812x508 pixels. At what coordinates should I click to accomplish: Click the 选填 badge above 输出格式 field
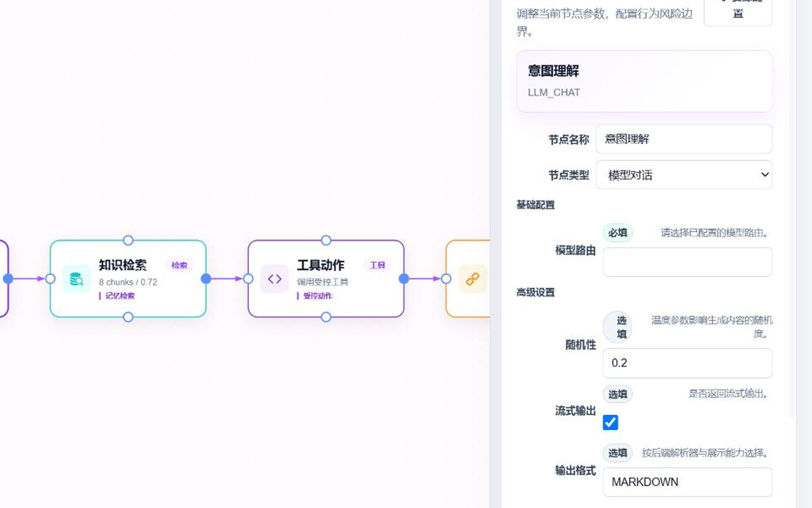617,453
